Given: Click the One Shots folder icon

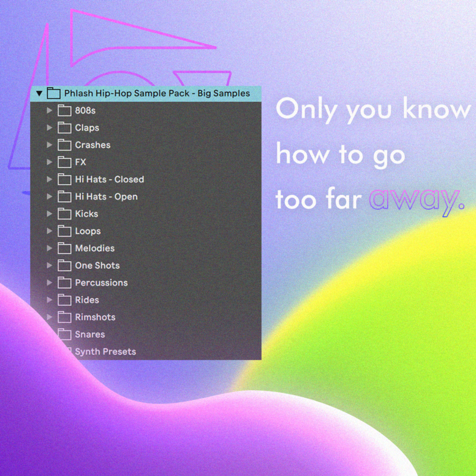Looking at the screenshot, I should point(64,265).
